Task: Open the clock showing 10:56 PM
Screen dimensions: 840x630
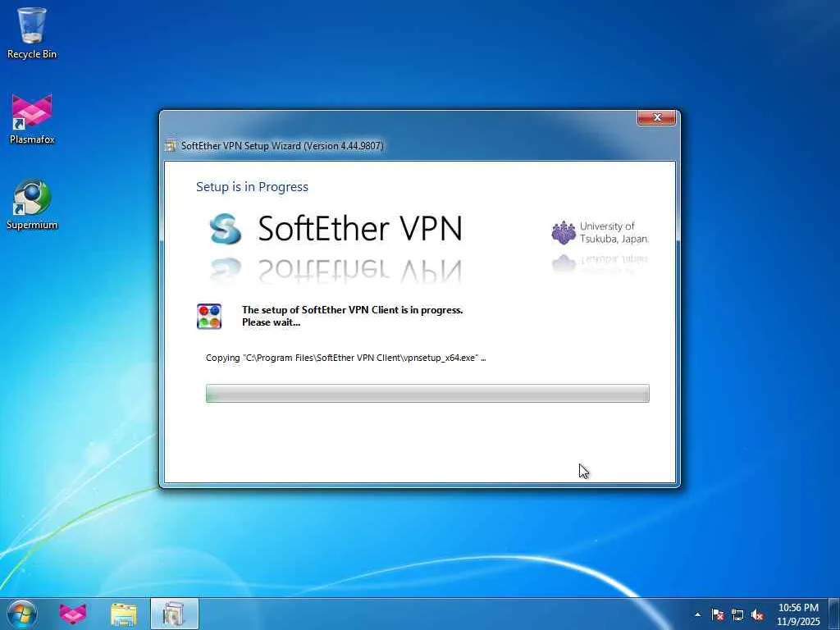Action: point(798,614)
